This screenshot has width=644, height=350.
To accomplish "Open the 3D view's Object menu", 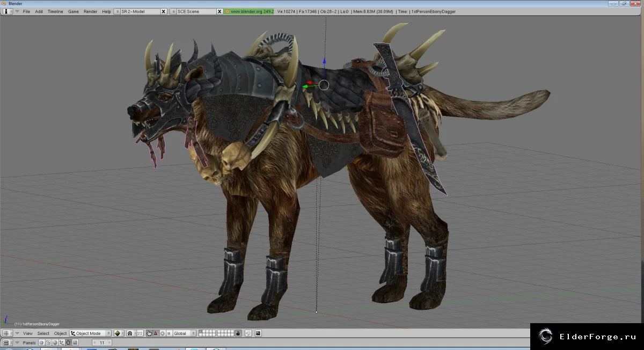I will point(60,333).
